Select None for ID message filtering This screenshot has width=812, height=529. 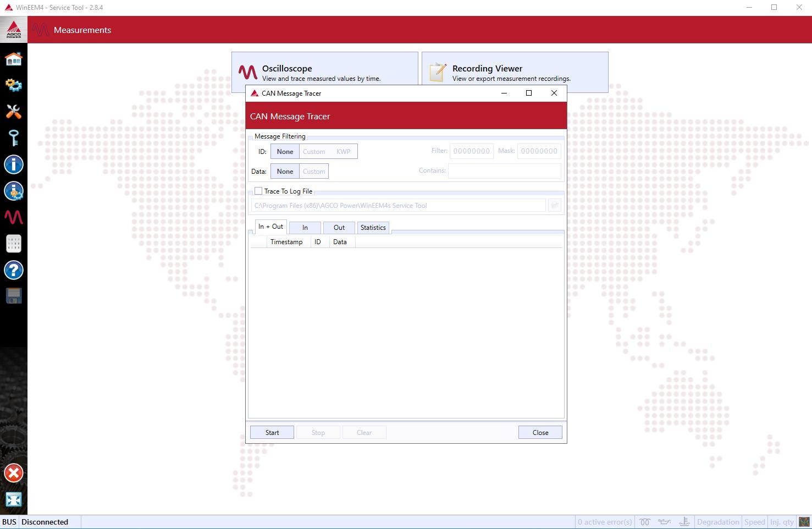coord(285,151)
